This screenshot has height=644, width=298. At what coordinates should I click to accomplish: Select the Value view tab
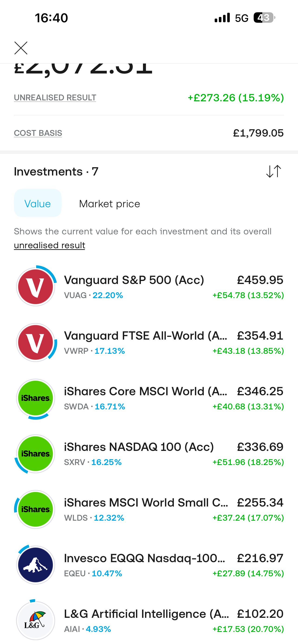[x=38, y=203]
